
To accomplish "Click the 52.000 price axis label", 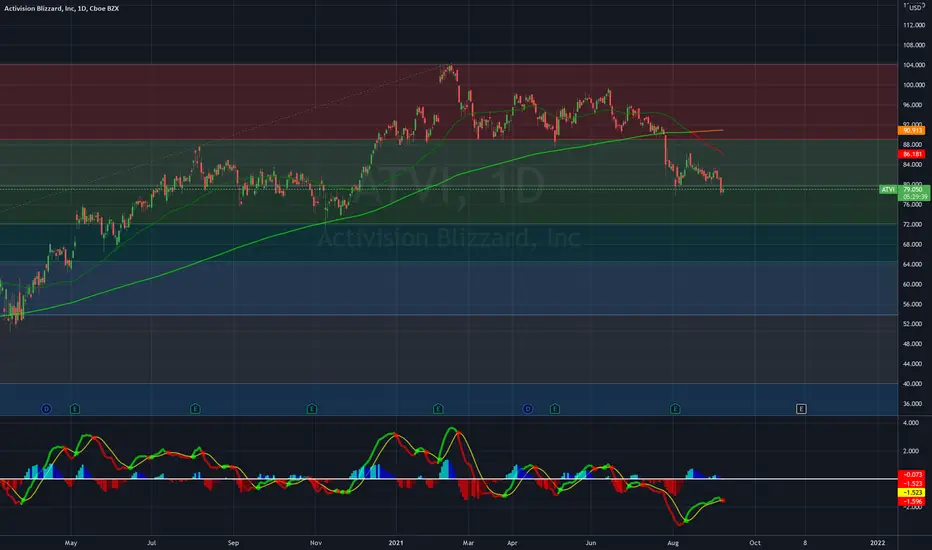I will point(914,324).
